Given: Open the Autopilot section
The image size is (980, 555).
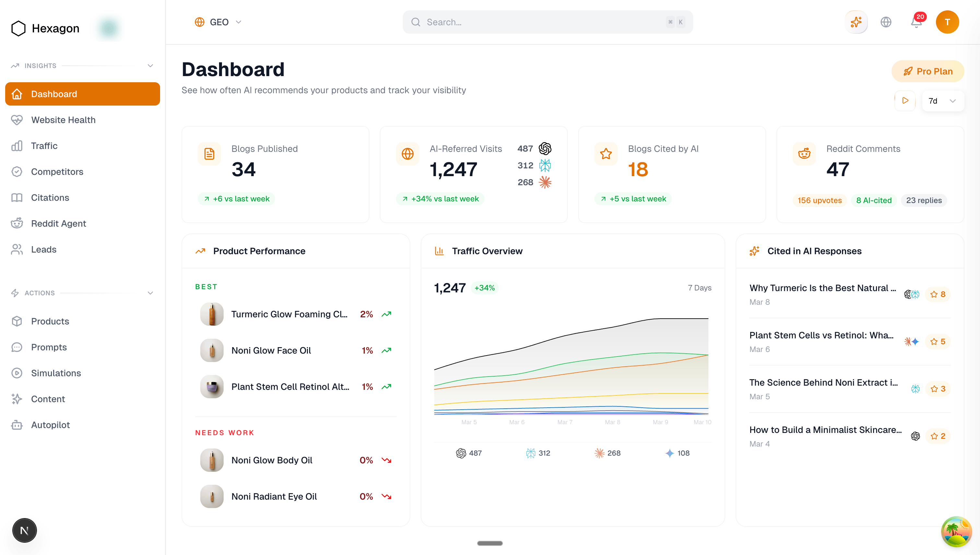Looking at the screenshot, I should point(50,425).
